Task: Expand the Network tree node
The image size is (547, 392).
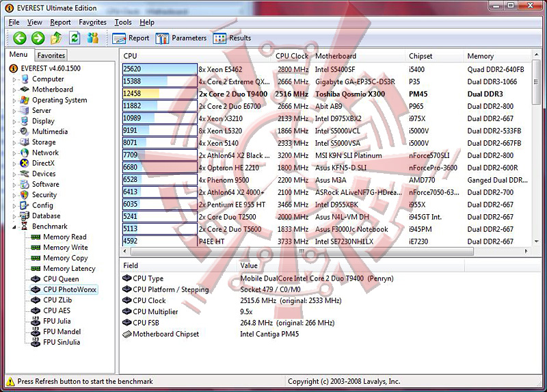Action: [x=14, y=153]
